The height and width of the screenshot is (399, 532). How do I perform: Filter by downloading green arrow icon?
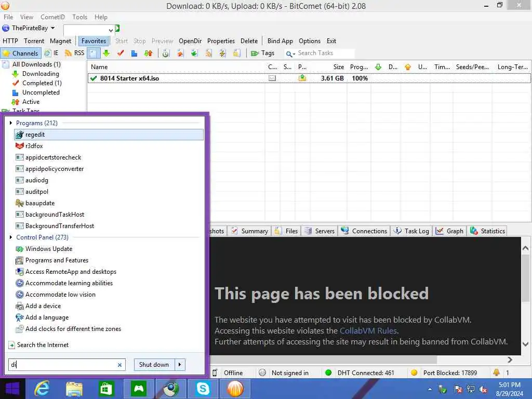coord(107,54)
